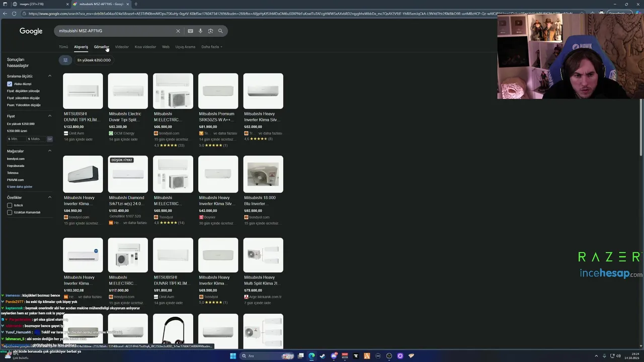Open the ₺117.000,00 'Mitsubishi M.ELECTRIC' product
Viewport: 644px width, 362px height.
[x=128, y=271]
